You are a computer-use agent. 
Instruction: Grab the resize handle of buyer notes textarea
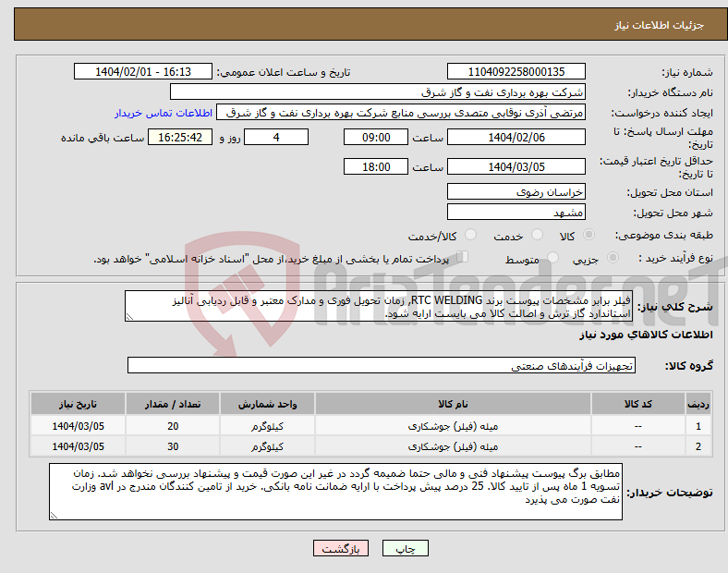tap(54, 515)
